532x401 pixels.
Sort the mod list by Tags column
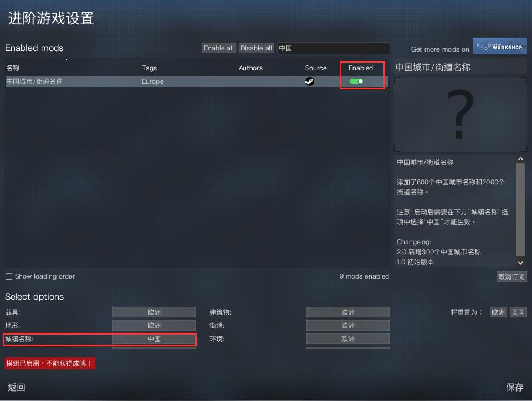[149, 68]
